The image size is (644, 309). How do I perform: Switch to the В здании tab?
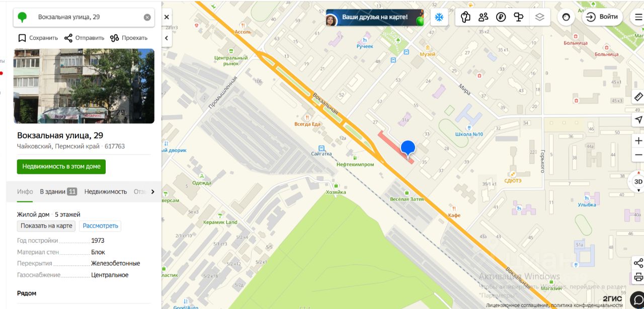pos(58,191)
